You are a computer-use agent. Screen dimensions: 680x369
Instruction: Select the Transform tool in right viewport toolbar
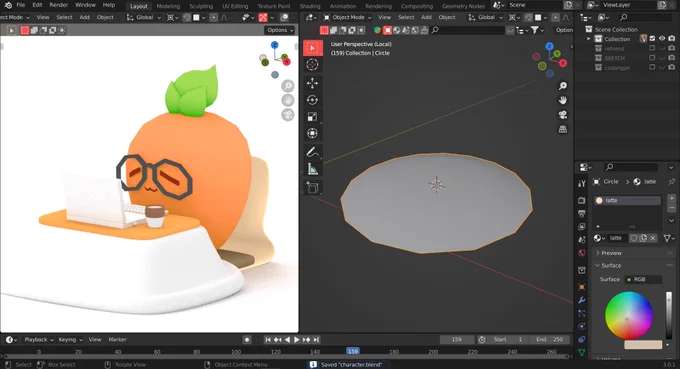312,133
